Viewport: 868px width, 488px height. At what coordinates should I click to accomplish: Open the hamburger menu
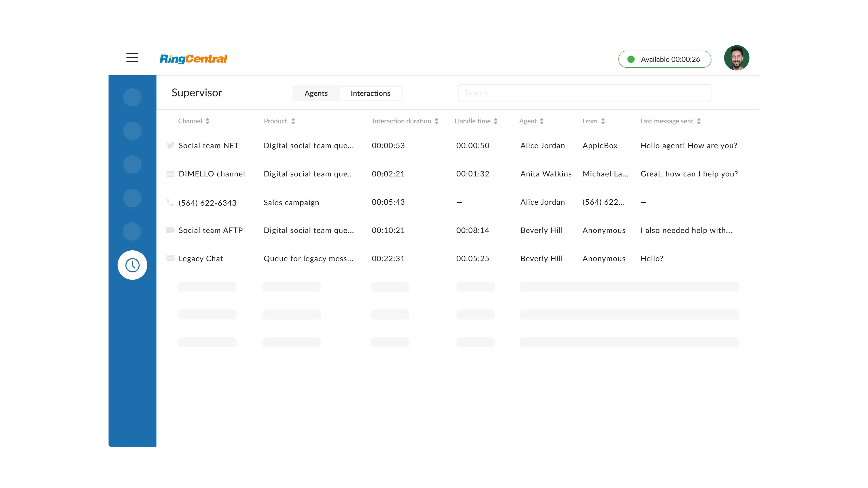(x=132, y=58)
